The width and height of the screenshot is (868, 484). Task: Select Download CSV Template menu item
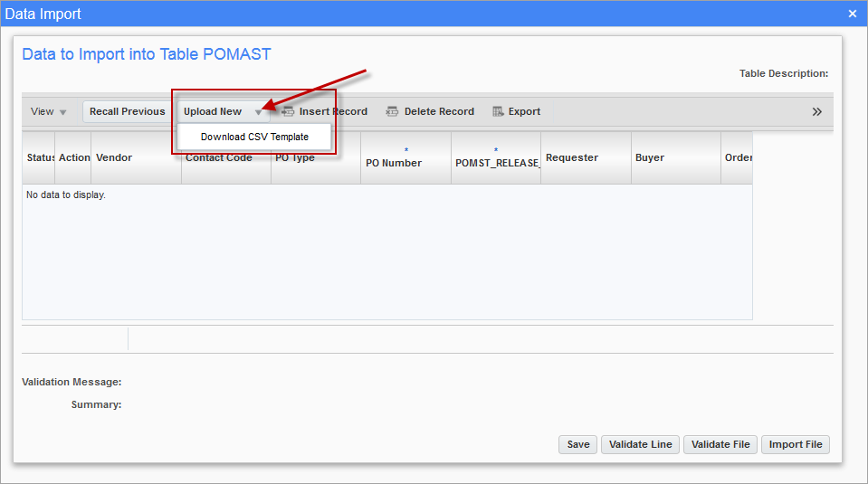[254, 137]
